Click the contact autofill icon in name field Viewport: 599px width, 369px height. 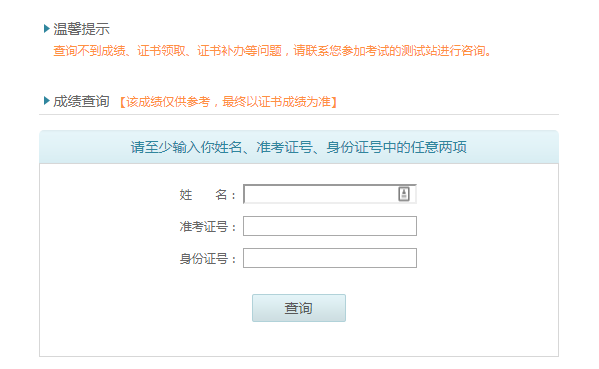[404, 194]
